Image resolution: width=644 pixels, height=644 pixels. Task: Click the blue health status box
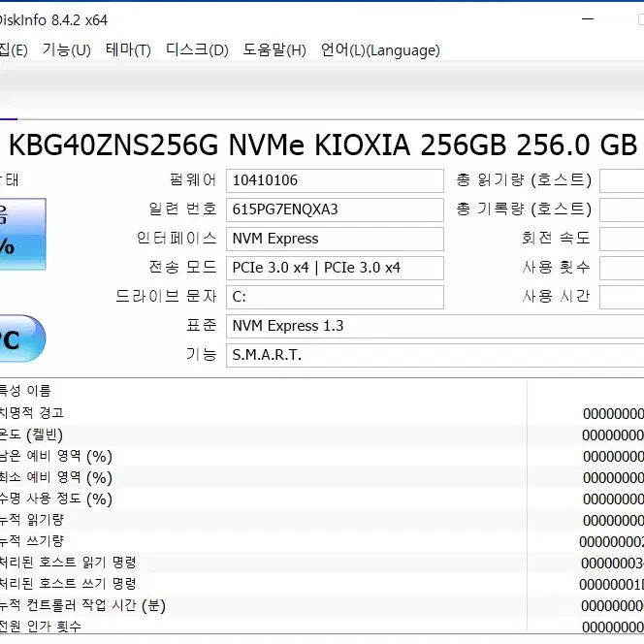(22, 234)
